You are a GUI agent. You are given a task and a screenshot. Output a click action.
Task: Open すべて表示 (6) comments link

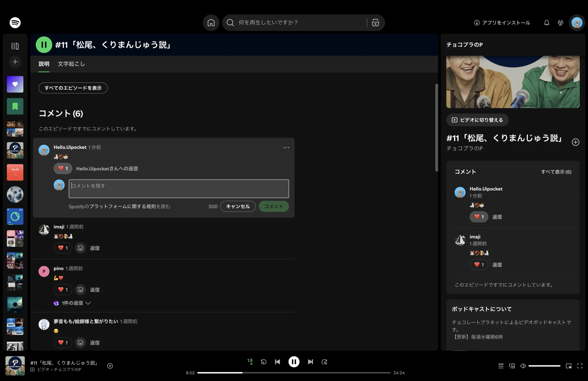556,172
